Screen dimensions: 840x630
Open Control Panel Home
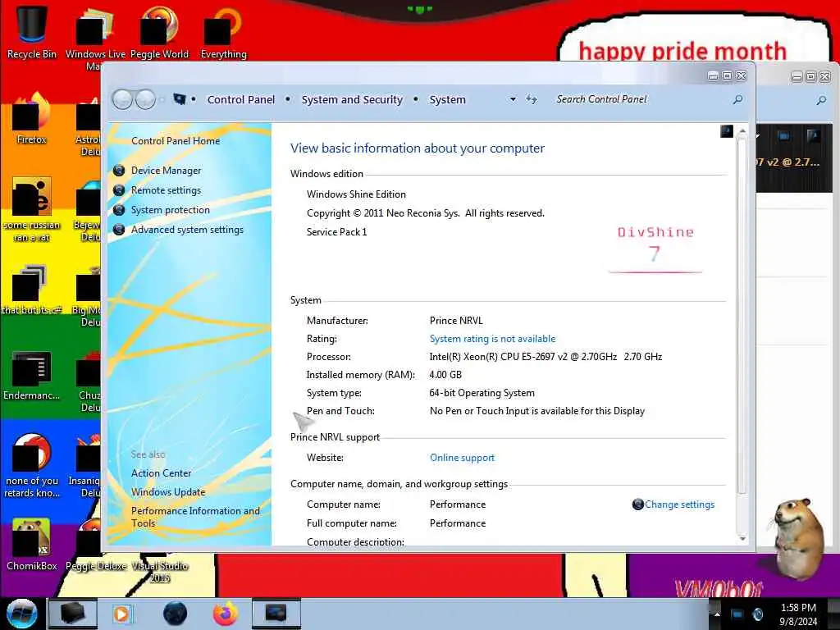[176, 141]
